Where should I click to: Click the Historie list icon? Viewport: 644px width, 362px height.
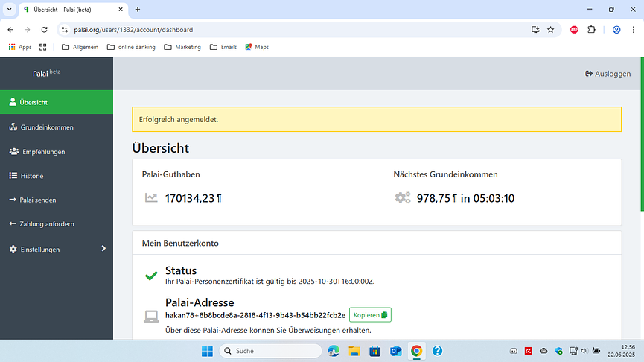[x=13, y=176]
